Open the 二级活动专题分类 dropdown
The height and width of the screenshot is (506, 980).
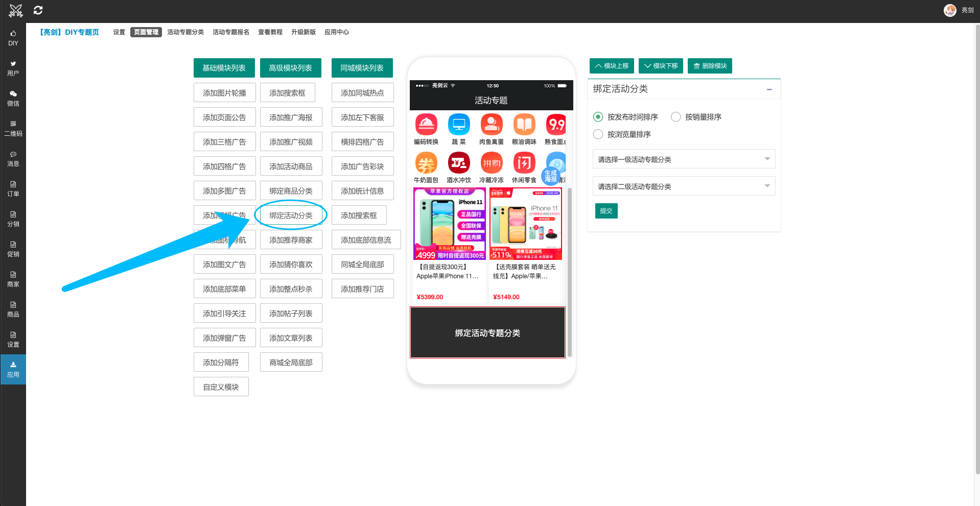click(684, 186)
